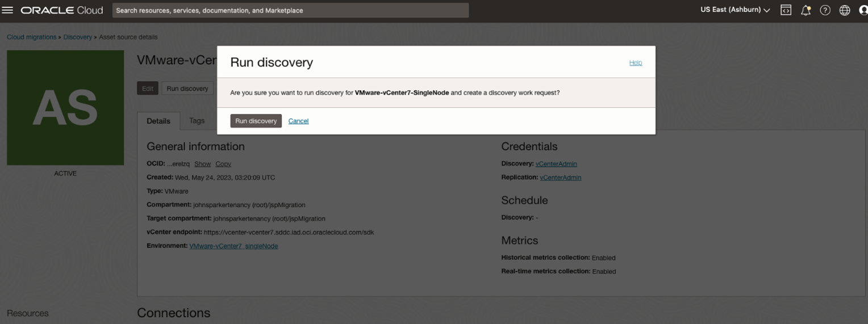This screenshot has width=868, height=324.
Task: Switch to the Details tab
Action: (x=158, y=121)
